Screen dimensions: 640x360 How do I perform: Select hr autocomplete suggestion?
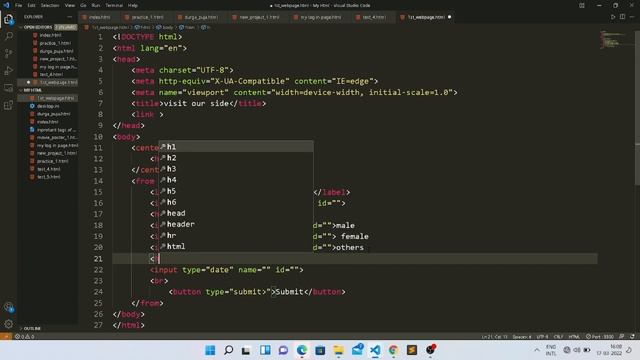coord(236,236)
